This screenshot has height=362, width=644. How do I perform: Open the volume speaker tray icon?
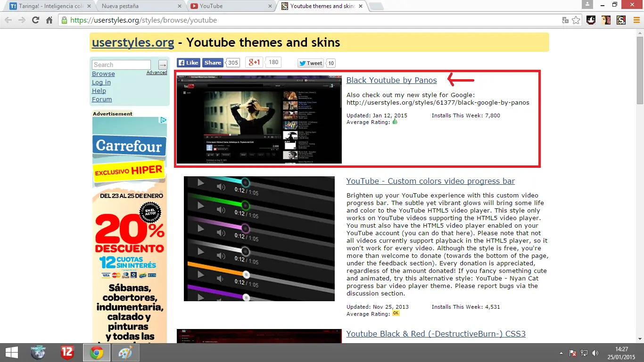[x=595, y=353]
